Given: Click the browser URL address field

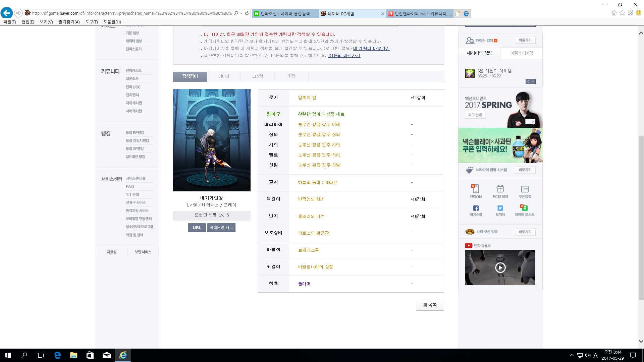Looking at the screenshot, I should pyautogui.click(x=132, y=13).
